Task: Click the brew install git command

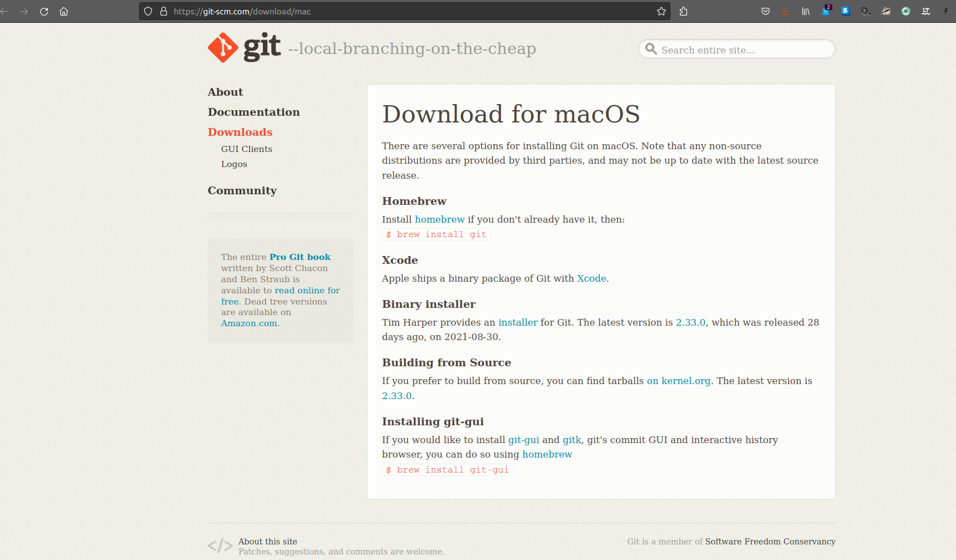Action: click(x=436, y=234)
